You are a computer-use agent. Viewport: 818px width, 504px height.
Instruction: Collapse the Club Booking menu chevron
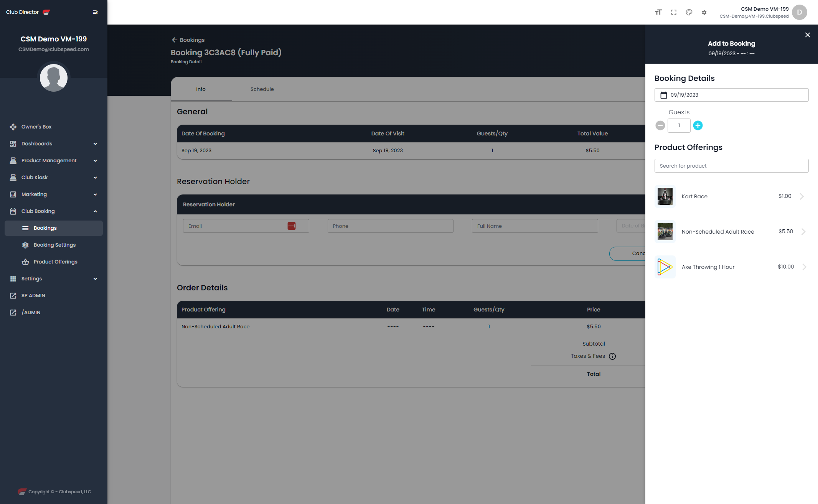click(x=95, y=211)
